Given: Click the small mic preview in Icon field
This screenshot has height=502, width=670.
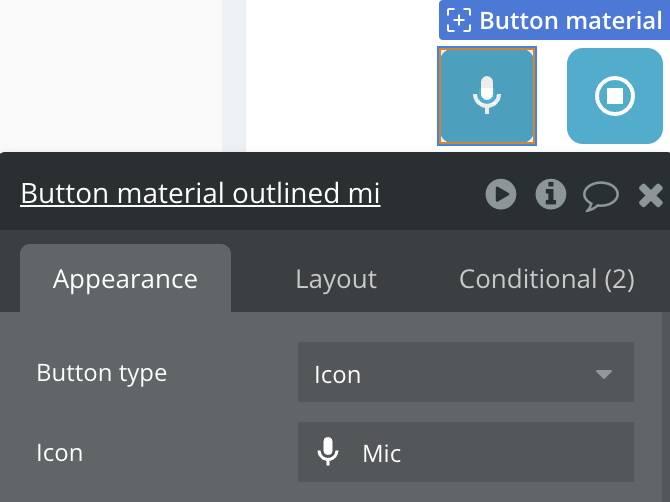Looking at the screenshot, I should [327, 453].
